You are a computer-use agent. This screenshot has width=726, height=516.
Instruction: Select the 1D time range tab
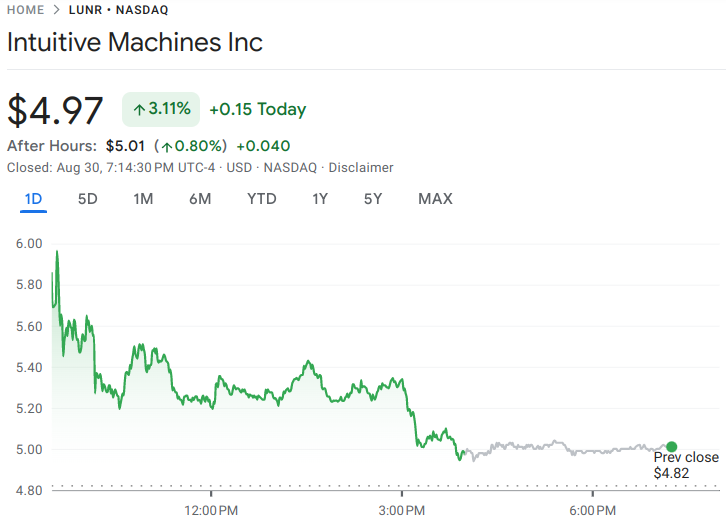click(33, 199)
